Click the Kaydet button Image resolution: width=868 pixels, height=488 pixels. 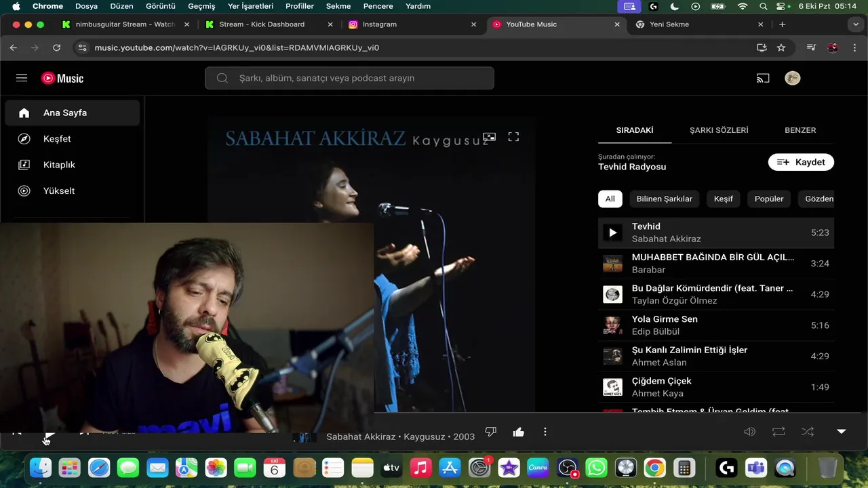(x=801, y=162)
